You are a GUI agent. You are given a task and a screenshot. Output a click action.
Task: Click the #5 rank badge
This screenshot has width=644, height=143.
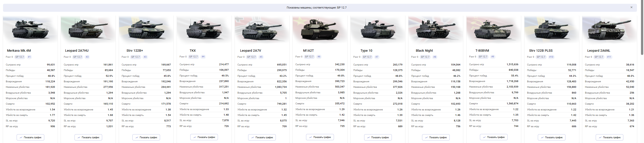click(261, 57)
